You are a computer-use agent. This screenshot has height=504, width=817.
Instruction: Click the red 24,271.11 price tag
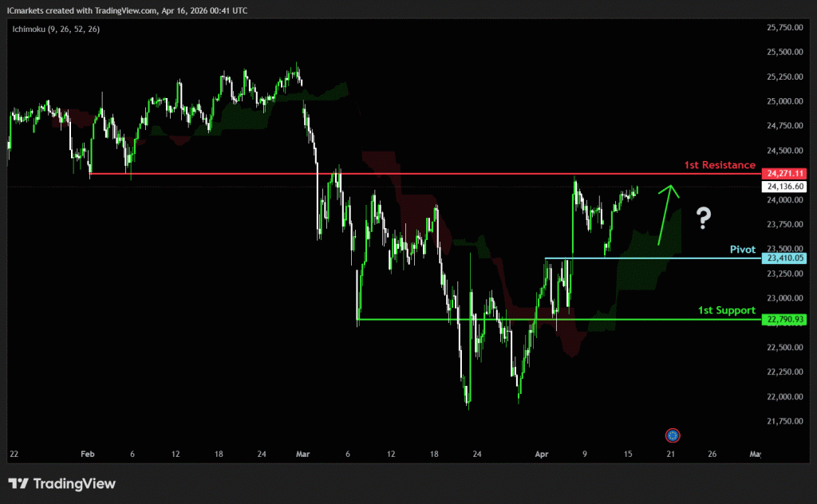tap(784, 173)
